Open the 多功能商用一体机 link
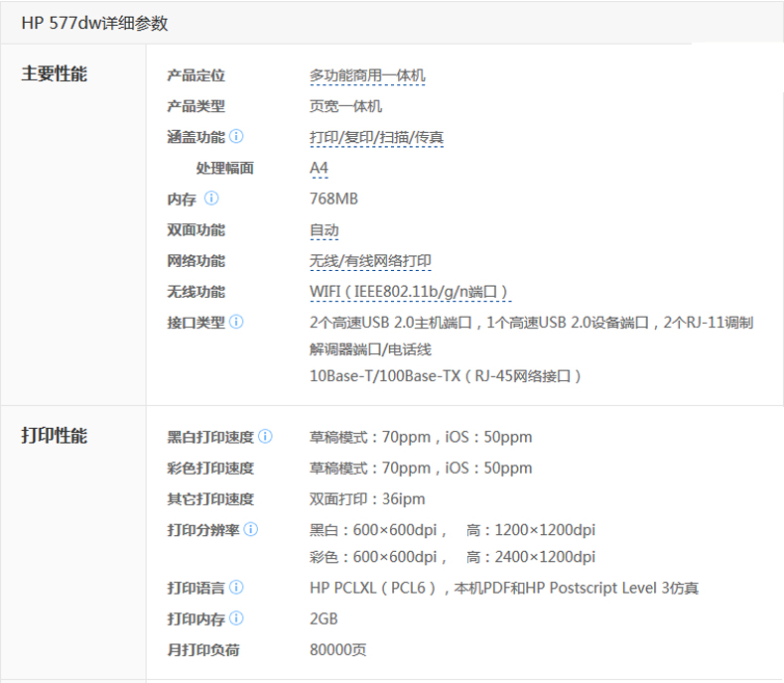 pos(367,75)
